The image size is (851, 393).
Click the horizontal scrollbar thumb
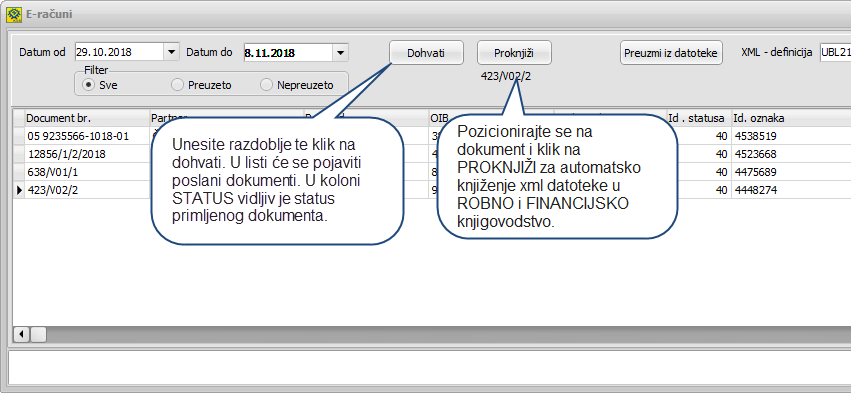coord(38,334)
